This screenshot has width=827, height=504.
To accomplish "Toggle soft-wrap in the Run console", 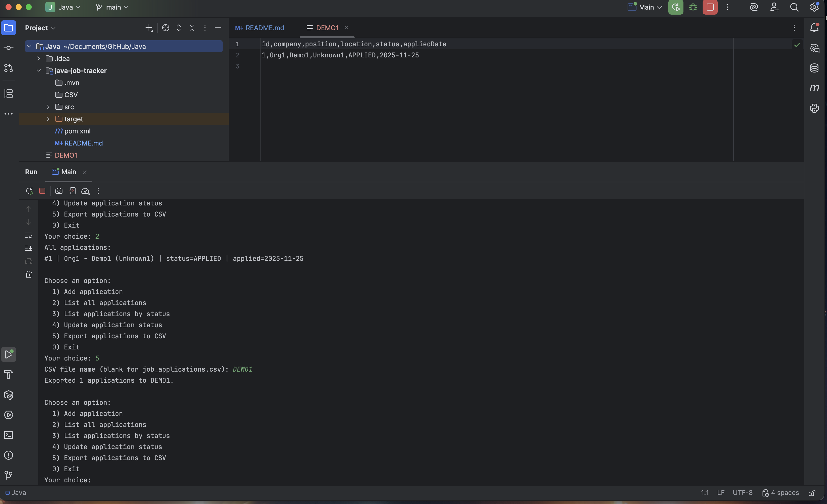I will click(x=28, y=236).
